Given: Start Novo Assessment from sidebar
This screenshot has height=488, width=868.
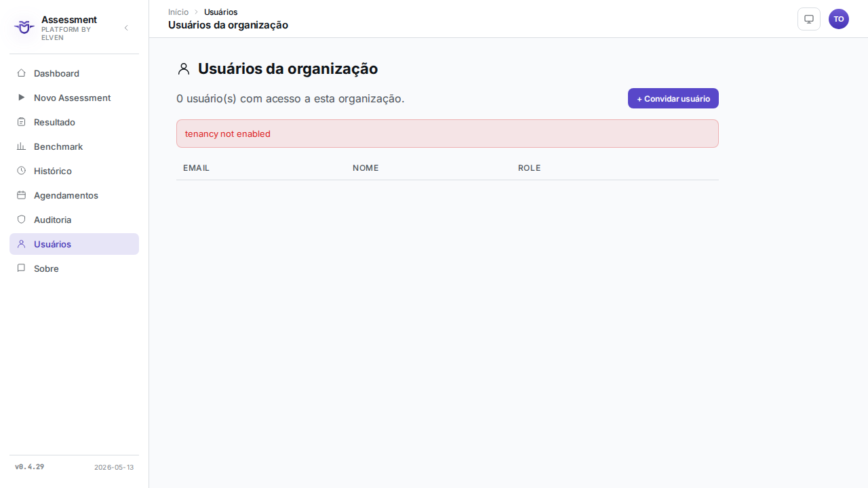Looking at the screenshot, I should coord(74,98).
